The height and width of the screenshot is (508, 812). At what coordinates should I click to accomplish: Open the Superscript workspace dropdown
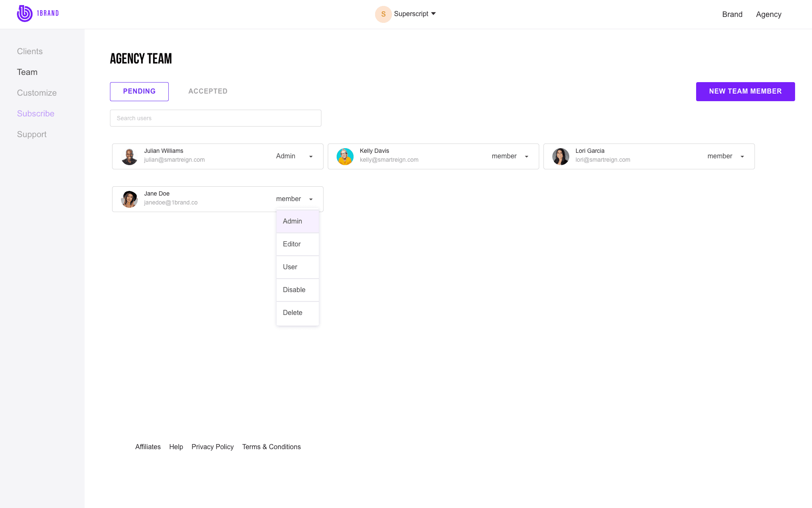click(415, 14)
